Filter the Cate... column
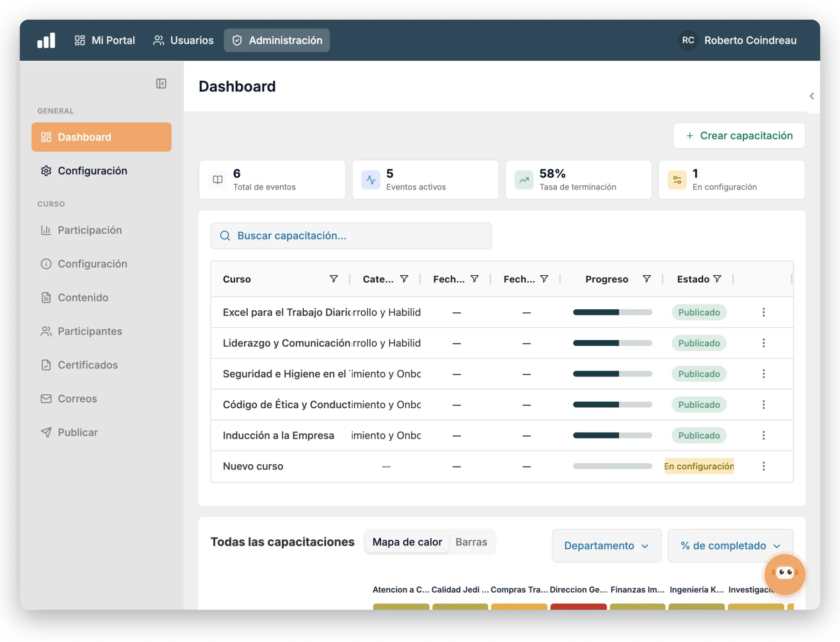This screenshot has height=642, width=840. (x=404, y=279)
